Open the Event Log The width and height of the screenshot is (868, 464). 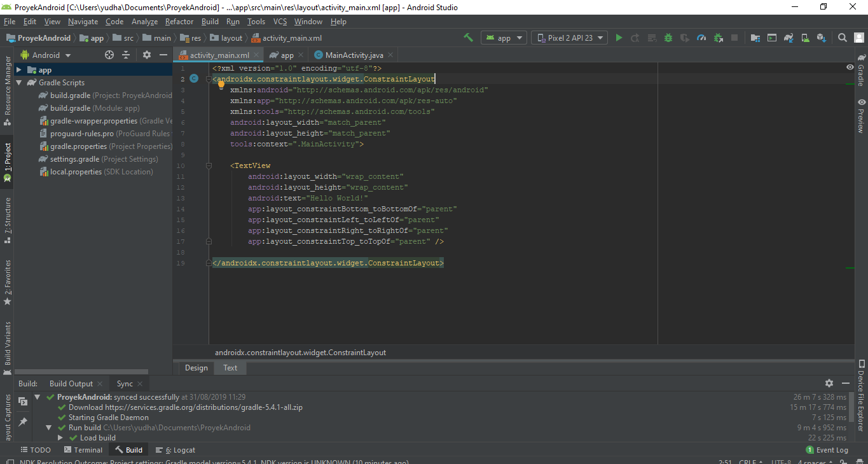[827, 450]
